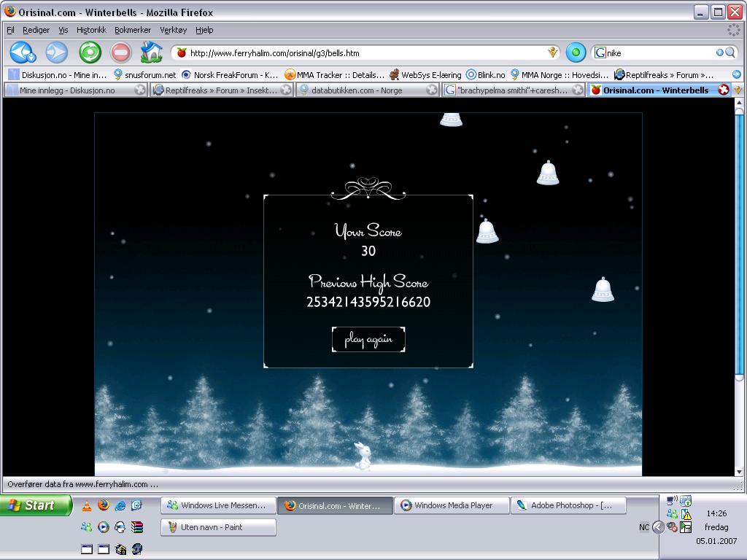Open the list-all-tabs dropdown arrow
747x560 pixels.
pos(738,90)
